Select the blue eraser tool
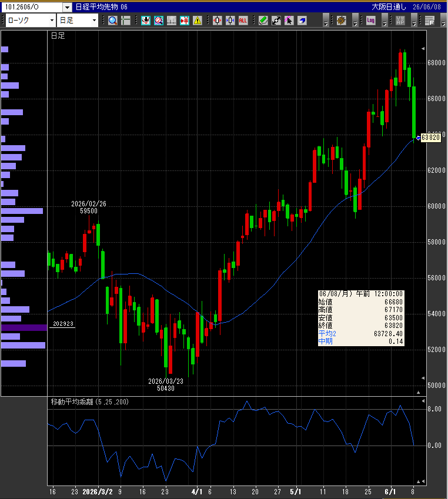 click(x=302, y=21)
